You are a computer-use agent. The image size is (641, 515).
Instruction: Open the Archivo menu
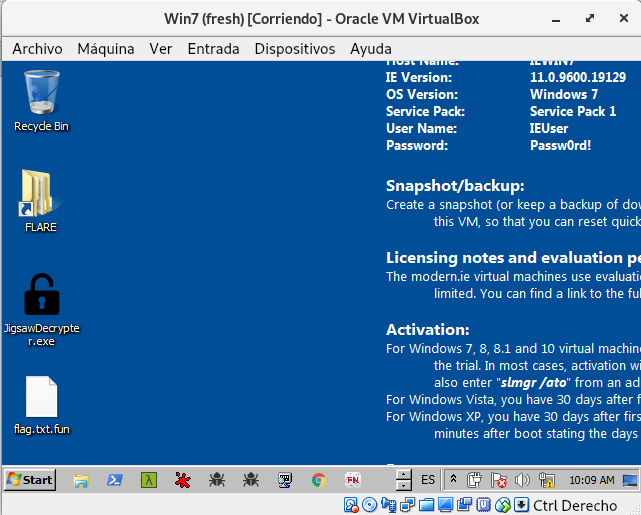(x=37, y=49)
